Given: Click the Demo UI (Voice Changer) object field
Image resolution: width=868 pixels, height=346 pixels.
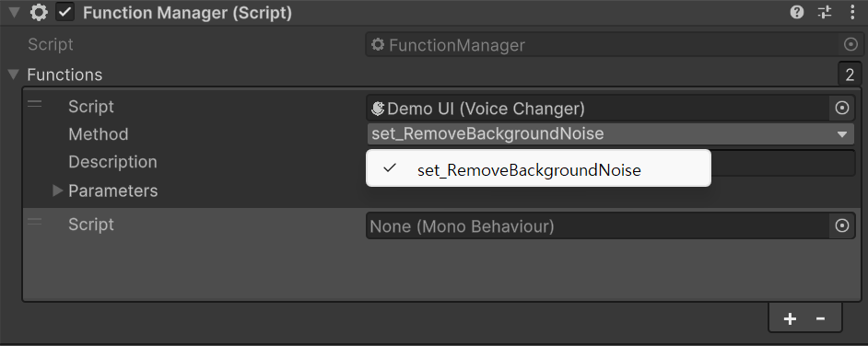Looking at the screenshot, I should click(598, 109).
